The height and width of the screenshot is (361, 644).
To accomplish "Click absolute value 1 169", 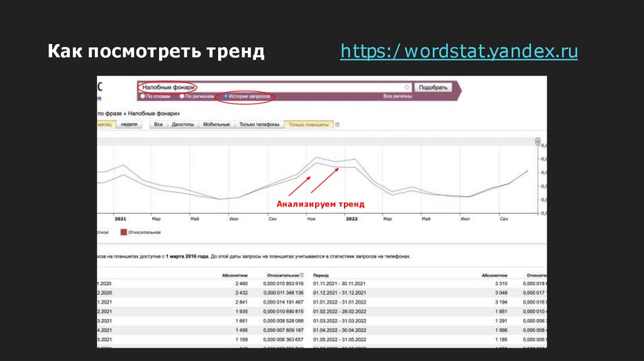I will click(x=241, y=340).
